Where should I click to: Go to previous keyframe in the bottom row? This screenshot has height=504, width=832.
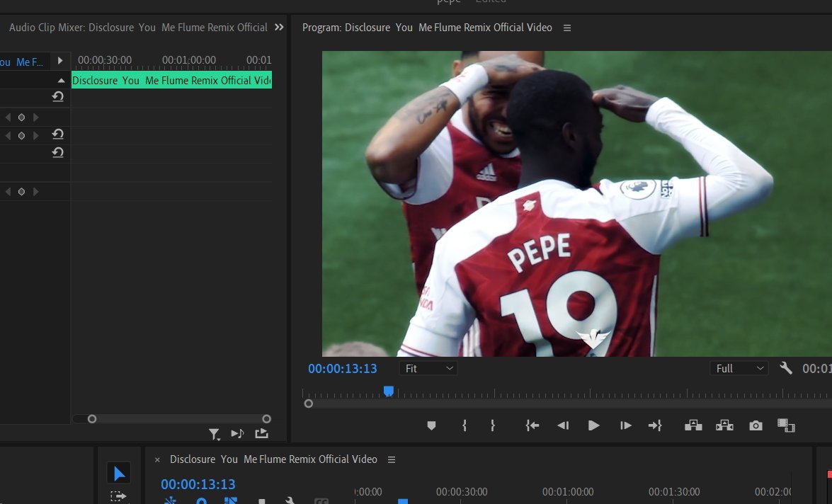tap(8, 192)
